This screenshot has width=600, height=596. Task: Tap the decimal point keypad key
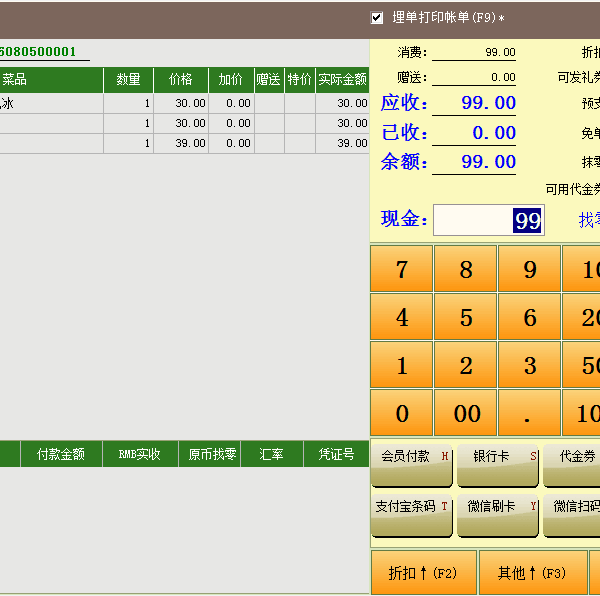click(x=530, y=413)
